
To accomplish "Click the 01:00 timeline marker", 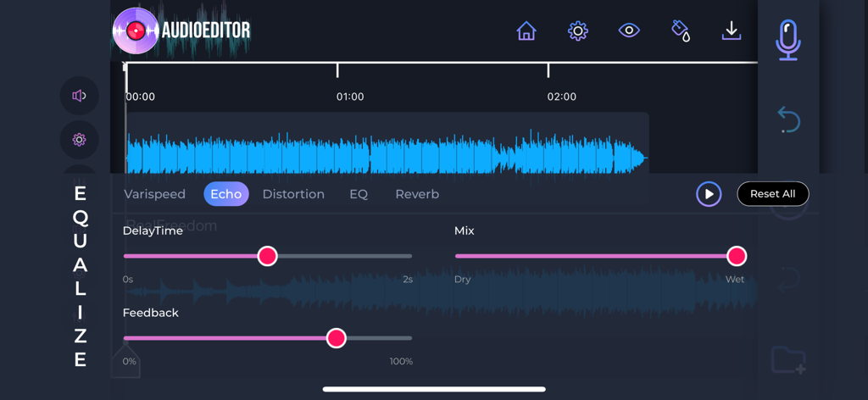I will tap(350, 97).
